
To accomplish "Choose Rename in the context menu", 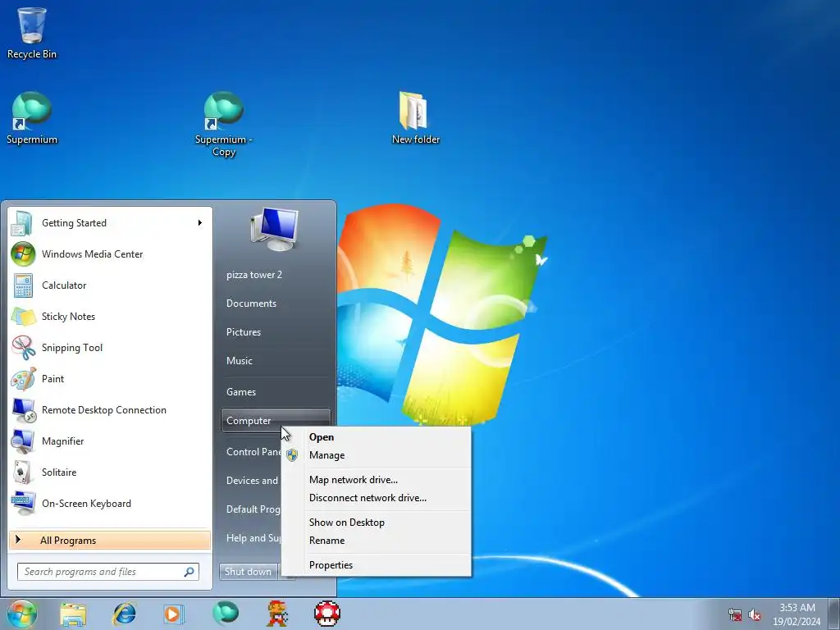I will [376, 541].
